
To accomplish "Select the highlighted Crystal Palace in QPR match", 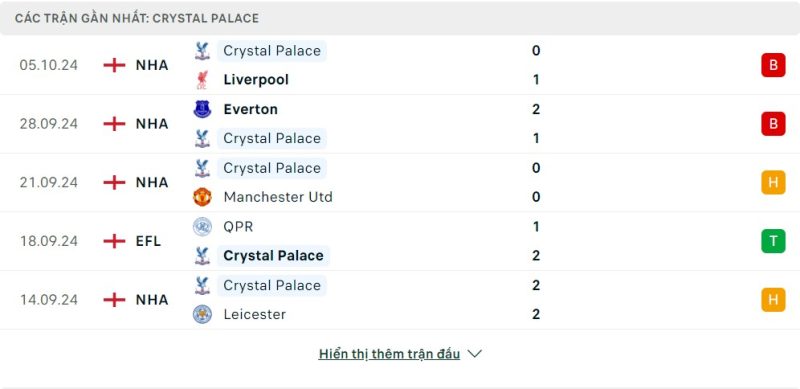I will coord(273,256).
